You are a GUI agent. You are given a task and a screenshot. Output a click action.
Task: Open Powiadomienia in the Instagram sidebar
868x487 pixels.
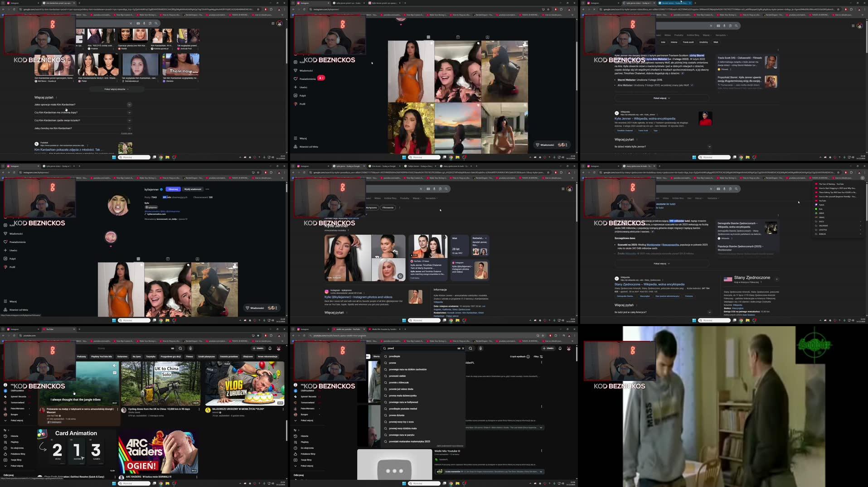pos(308,78)
